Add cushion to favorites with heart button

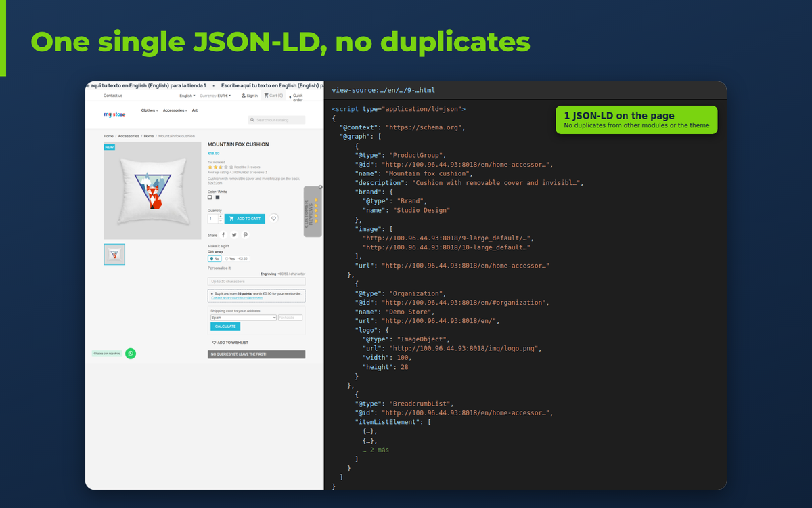click(273, 219)
